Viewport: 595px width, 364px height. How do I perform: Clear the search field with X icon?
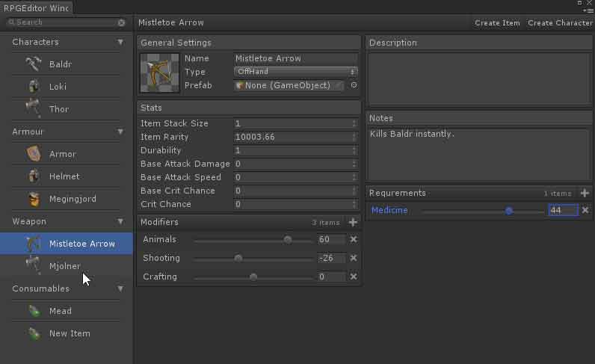point(121,22)
